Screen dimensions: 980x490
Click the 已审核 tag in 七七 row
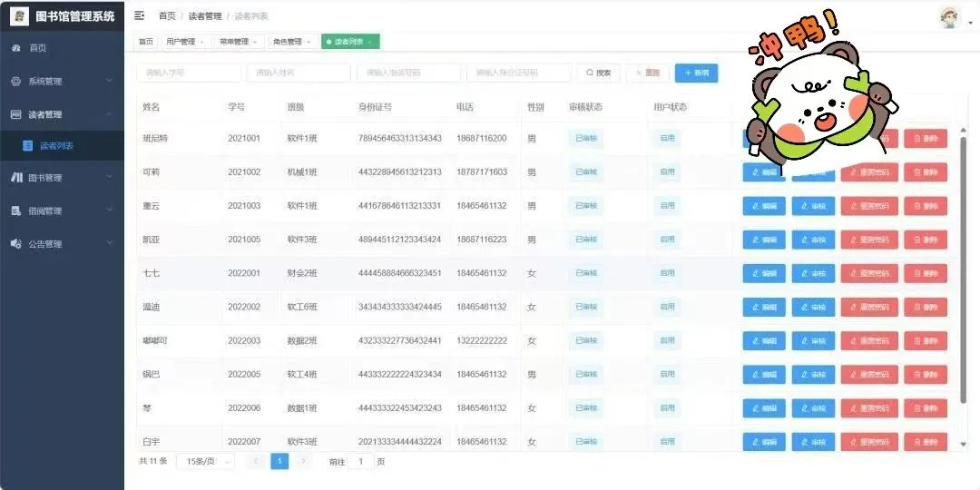click(586, 273)
